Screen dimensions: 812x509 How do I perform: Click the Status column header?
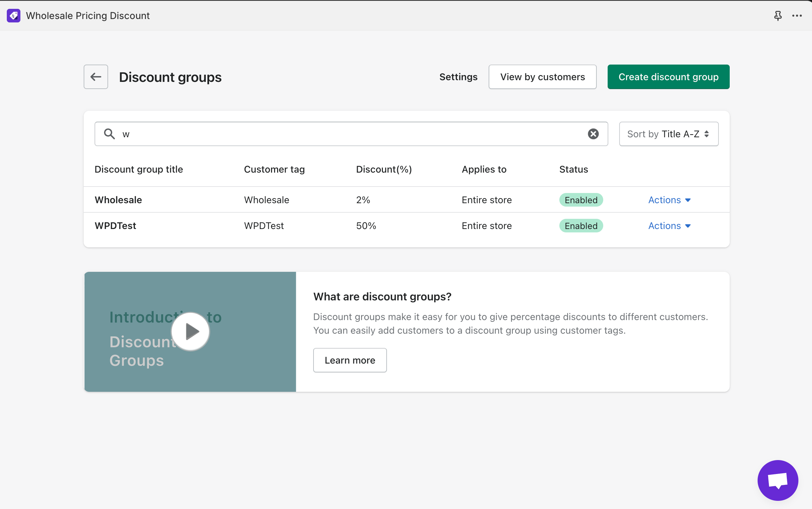(574, 169)
